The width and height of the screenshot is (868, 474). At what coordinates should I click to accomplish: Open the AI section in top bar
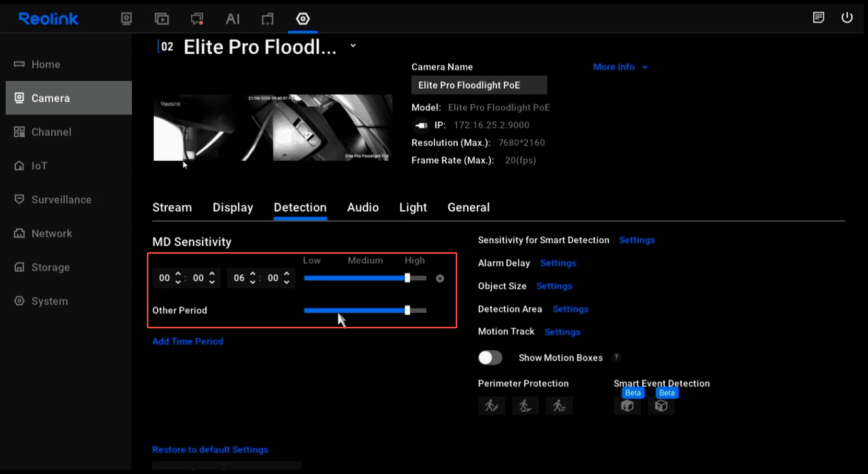tap(233, 19)
